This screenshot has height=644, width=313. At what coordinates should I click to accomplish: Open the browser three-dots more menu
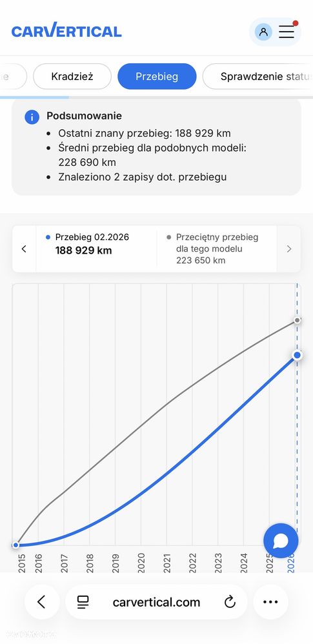click(270, 601)
